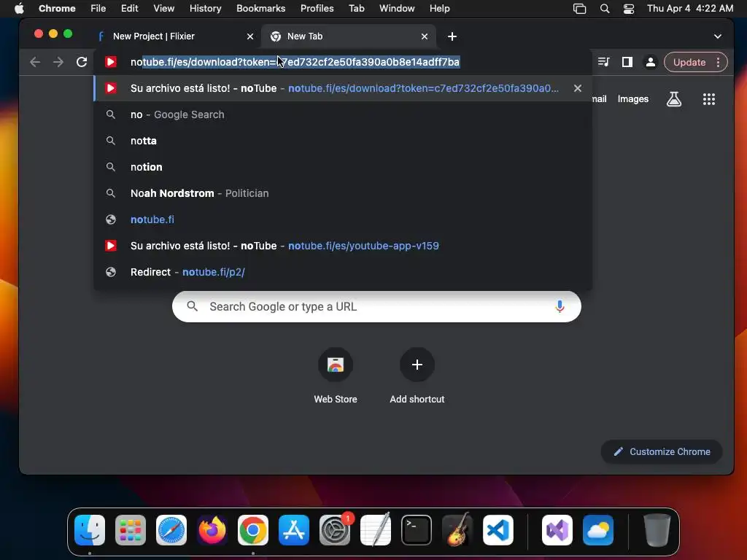Click the date and time in menu bar

pos(690,8)
